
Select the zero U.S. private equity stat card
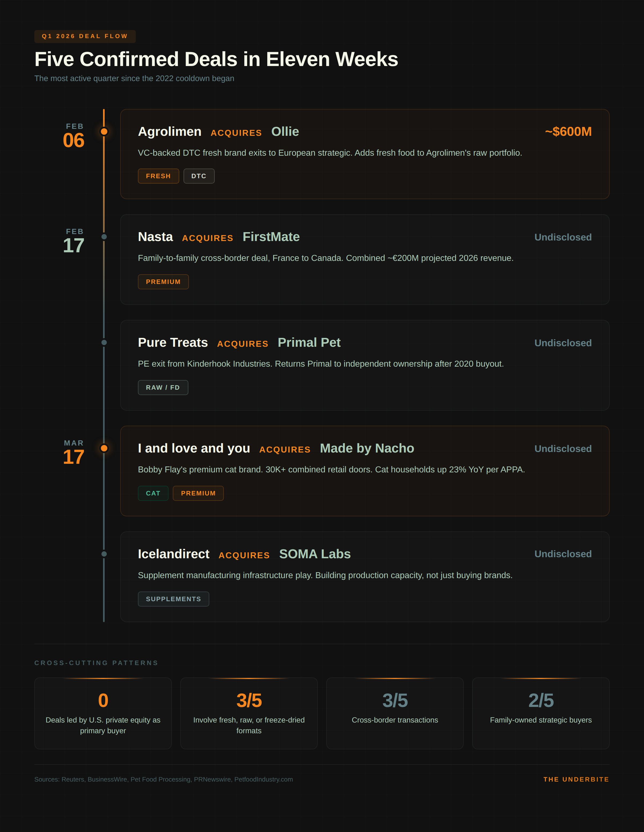(103, 713)
